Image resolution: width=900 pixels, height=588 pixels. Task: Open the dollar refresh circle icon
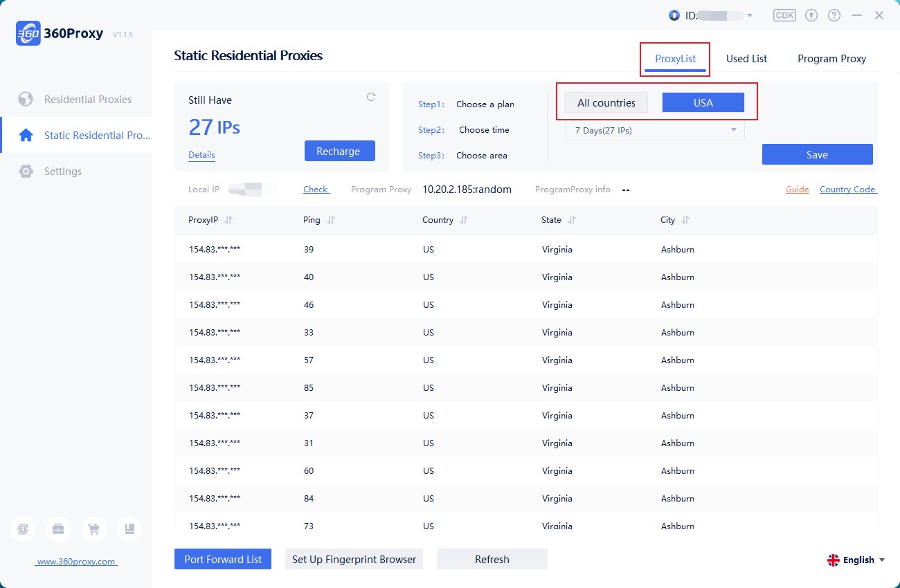click(23, 529)
